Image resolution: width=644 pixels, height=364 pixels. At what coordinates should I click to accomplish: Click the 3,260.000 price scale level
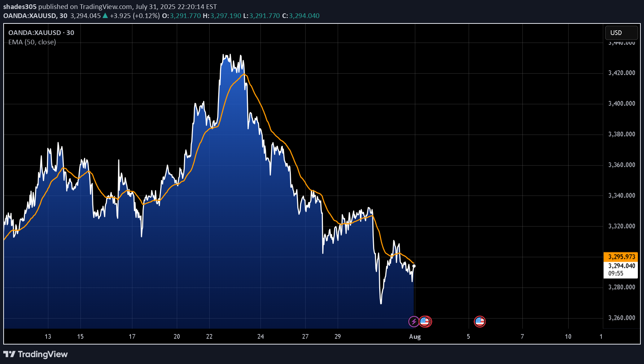(x=621, y=318)
